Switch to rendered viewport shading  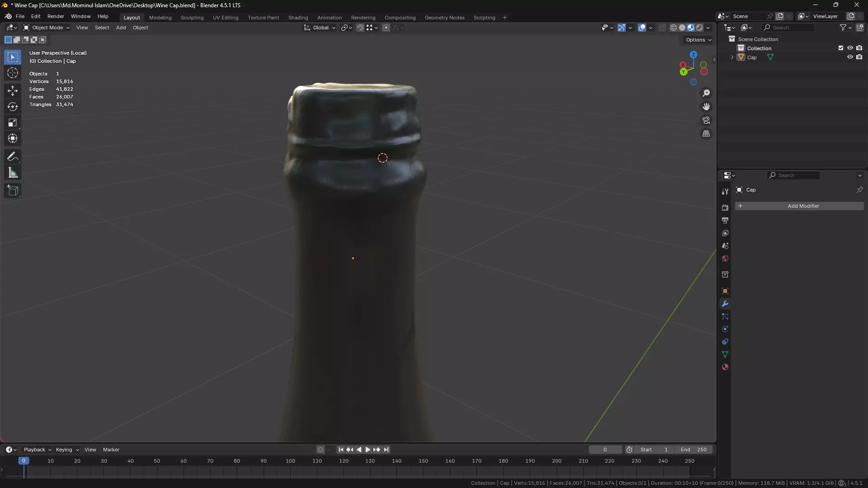(x=699, y=28)
